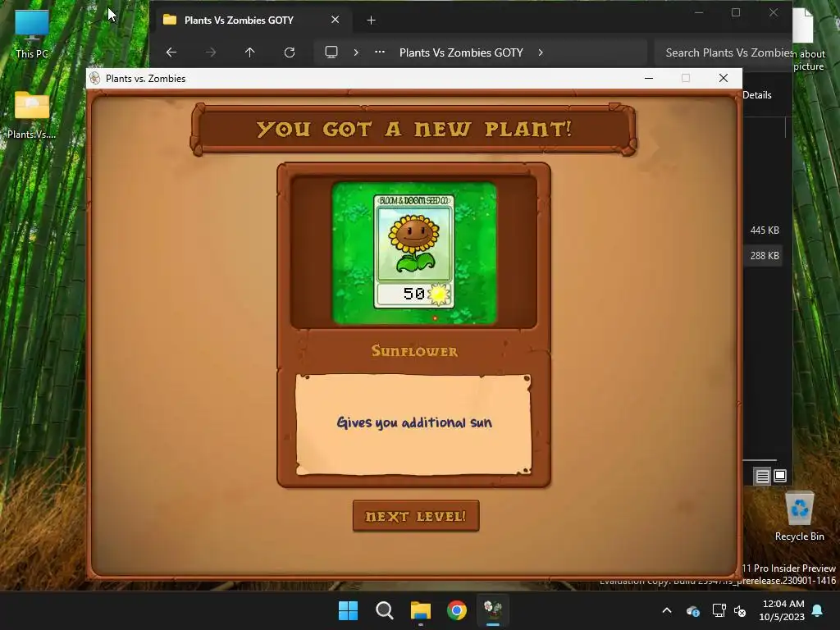Open the Plants.Vs... desktop folder
The height and width of the screenshot is (630, 840).
click(x=32, y=115)
